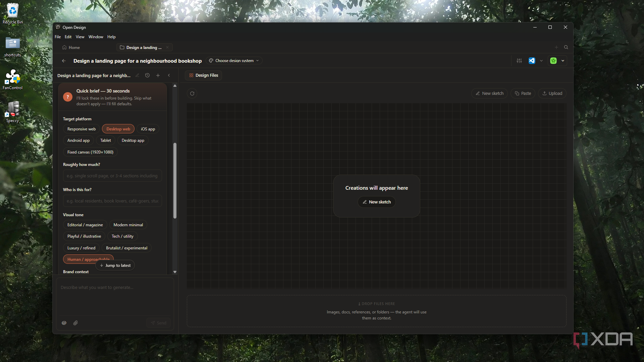Screen dimensions: 644x362
Task: Click the back arrow beside project title
Action: [64, 61]
